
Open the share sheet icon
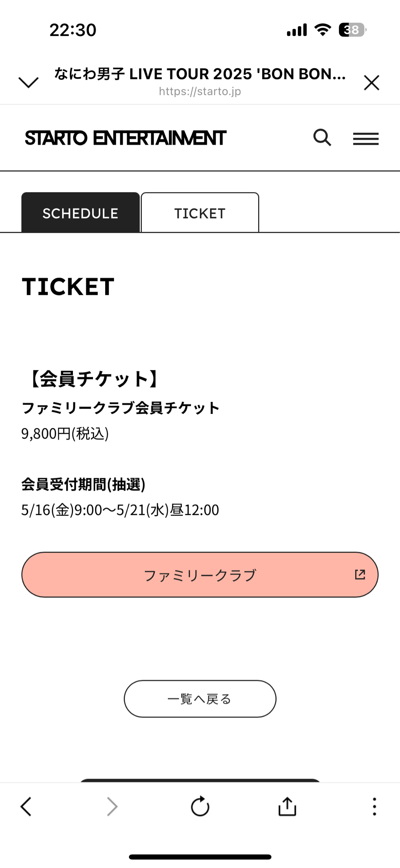287,806
